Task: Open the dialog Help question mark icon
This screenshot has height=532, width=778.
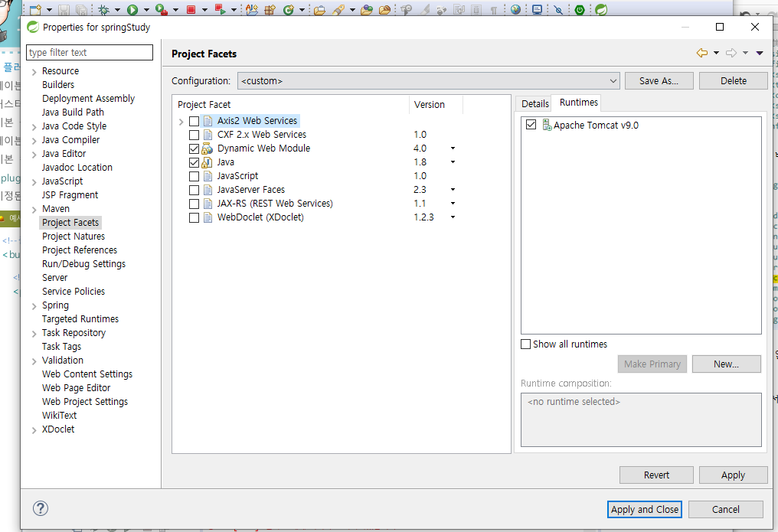Action: pos(40,508)
